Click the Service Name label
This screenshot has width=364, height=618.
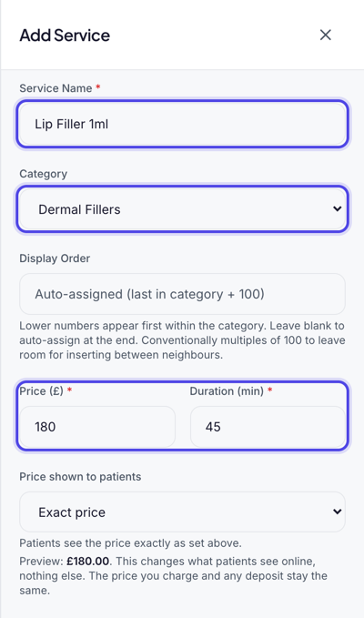(x=56, y=88)
